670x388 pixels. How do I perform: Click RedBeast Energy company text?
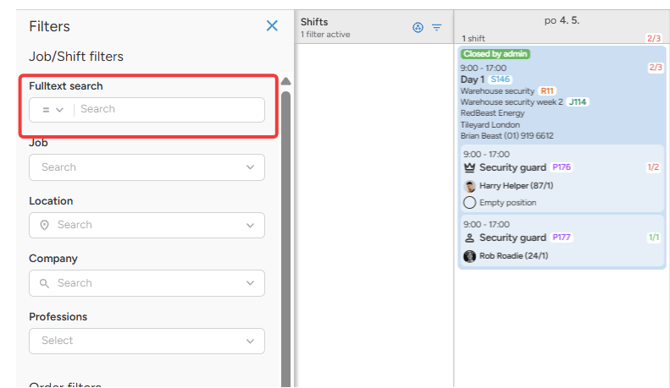tap(492, 113)
